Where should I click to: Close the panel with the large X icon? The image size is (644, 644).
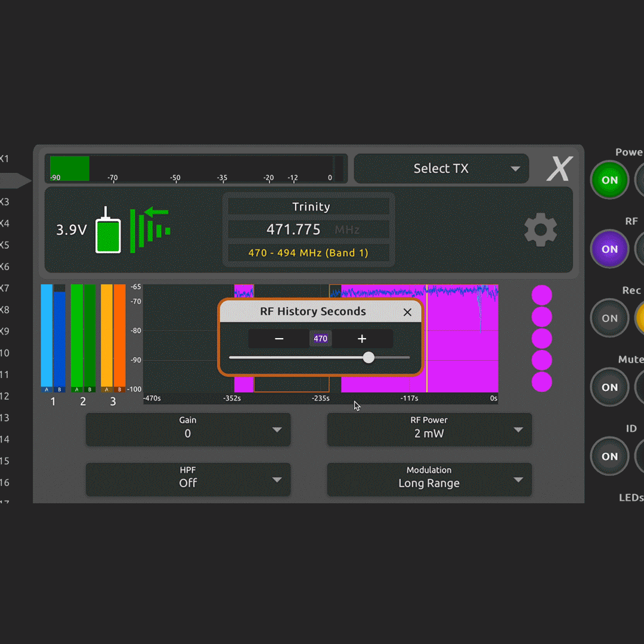click(x=559, y=169)
